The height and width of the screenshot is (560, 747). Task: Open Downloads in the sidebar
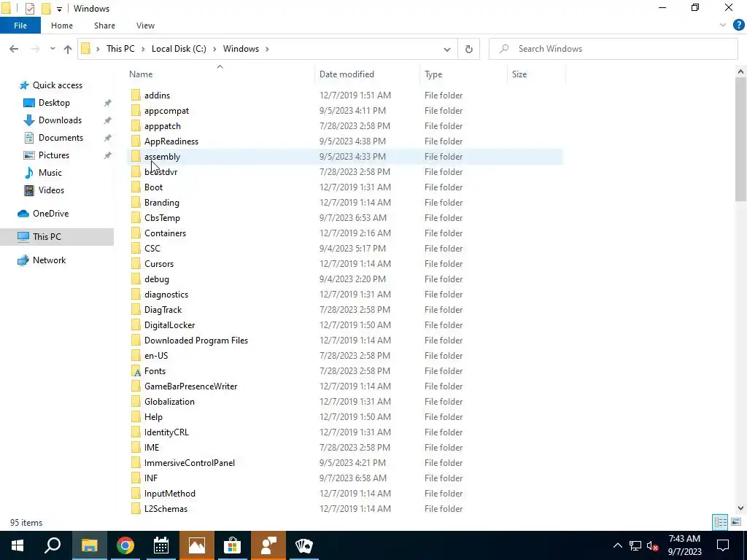coord(60,120)
